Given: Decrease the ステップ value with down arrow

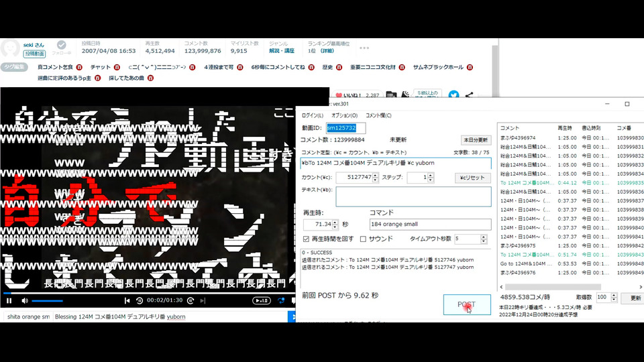Looking at the screenshot, I should [431, 180].
